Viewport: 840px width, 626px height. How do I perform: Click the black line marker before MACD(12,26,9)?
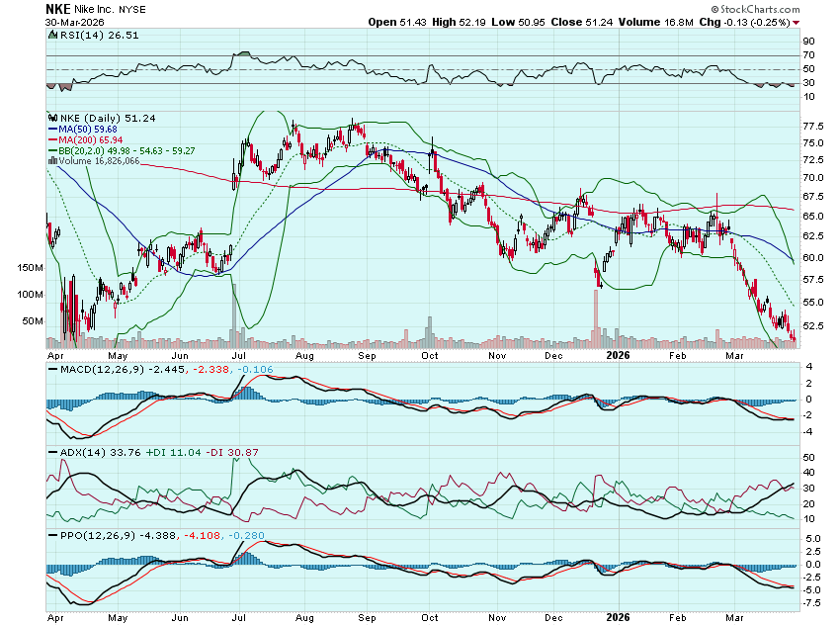[50, 370]
